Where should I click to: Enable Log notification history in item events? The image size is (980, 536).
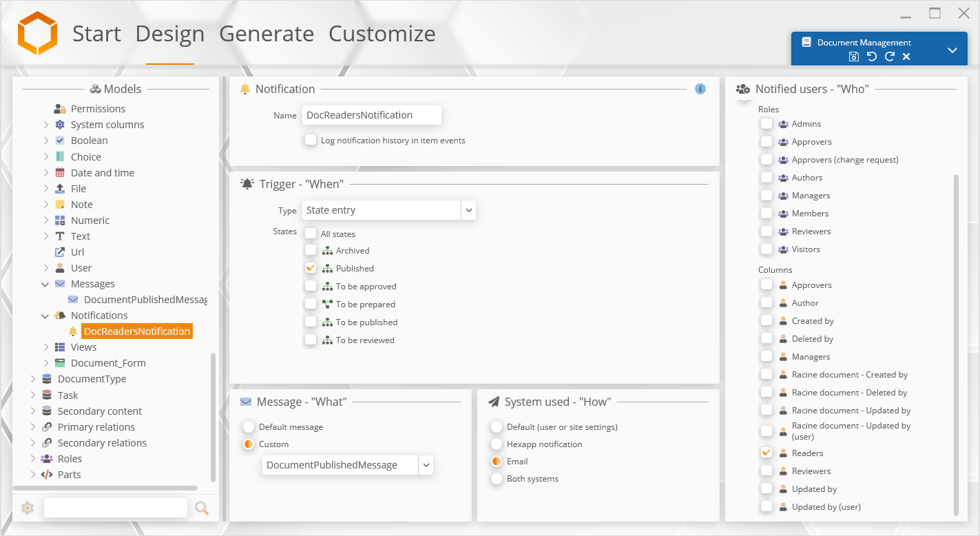tap(311, 140)
